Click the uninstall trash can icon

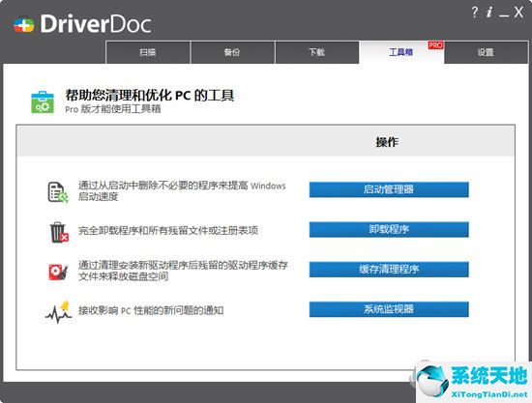pos(59,232)
